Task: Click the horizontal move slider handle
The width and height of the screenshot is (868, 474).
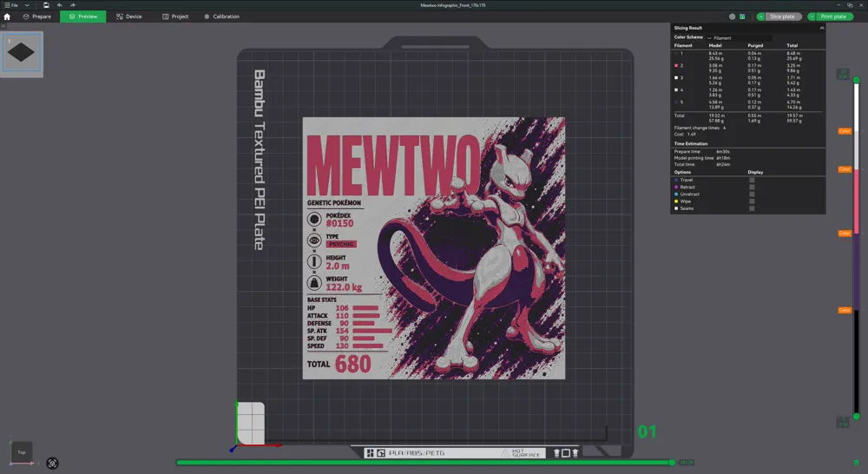Action: (x=672, y=463)
